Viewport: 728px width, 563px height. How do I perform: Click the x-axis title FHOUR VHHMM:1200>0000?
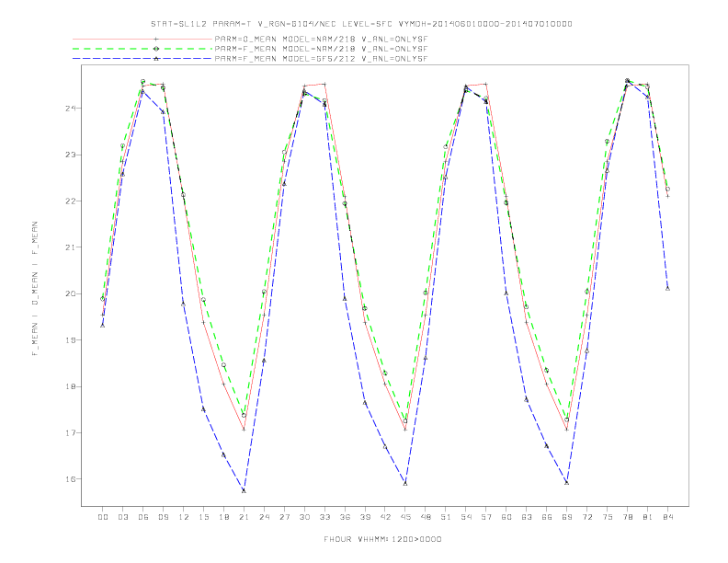(x=382, y=539)
